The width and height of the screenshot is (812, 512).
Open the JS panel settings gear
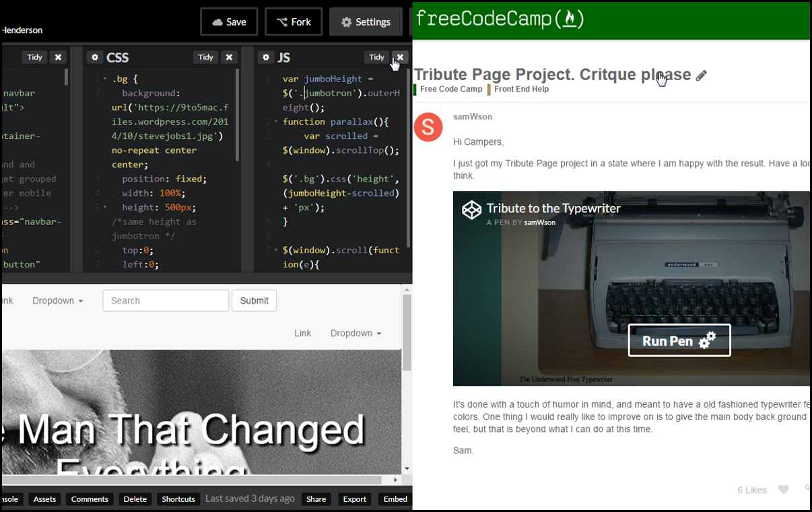[265, 57]
